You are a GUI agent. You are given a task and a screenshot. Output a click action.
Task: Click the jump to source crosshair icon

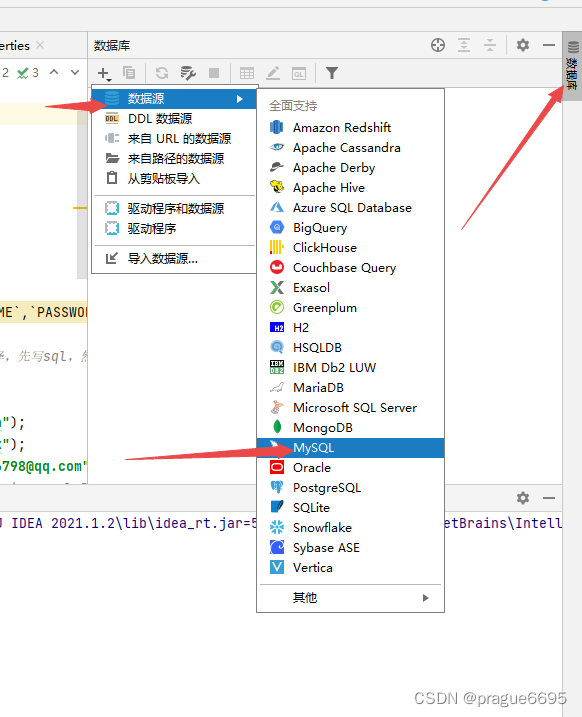(438, 45)
